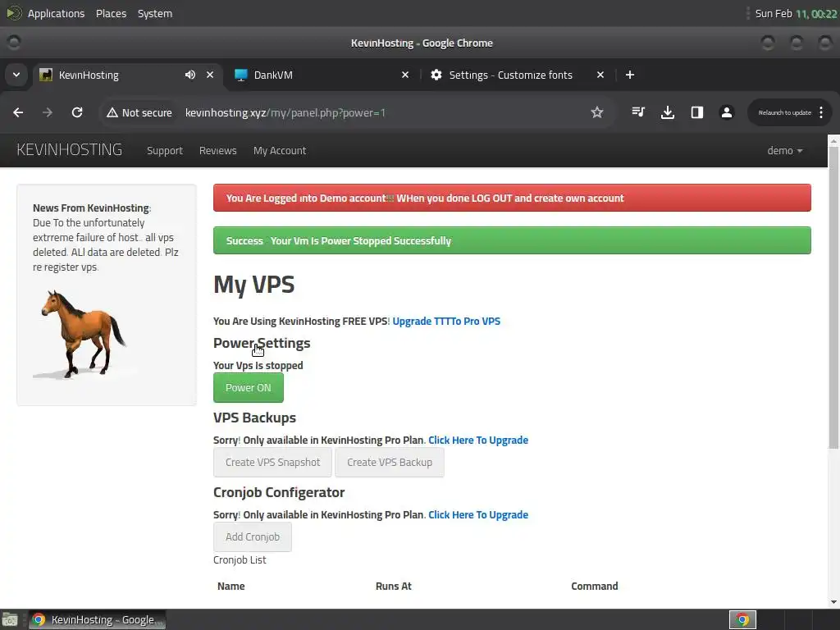Image resolution: width=840 pixels, height=630 pixels.
Task: Click the 'Command' column header
Action: tap(594, 586)
